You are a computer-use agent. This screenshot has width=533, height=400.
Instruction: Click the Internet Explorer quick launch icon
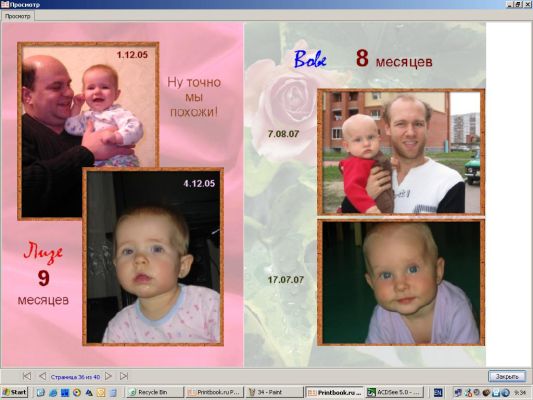click(53, 393)
